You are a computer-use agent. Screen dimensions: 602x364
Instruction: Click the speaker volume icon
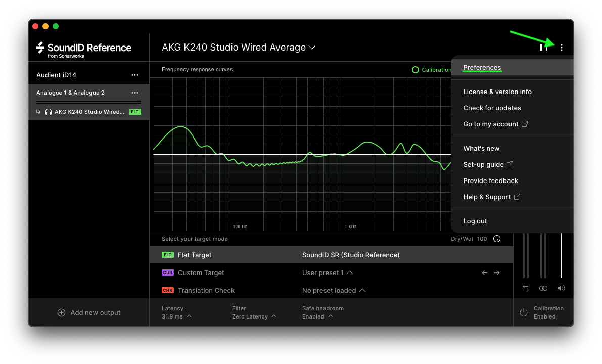tap(561, 288)
